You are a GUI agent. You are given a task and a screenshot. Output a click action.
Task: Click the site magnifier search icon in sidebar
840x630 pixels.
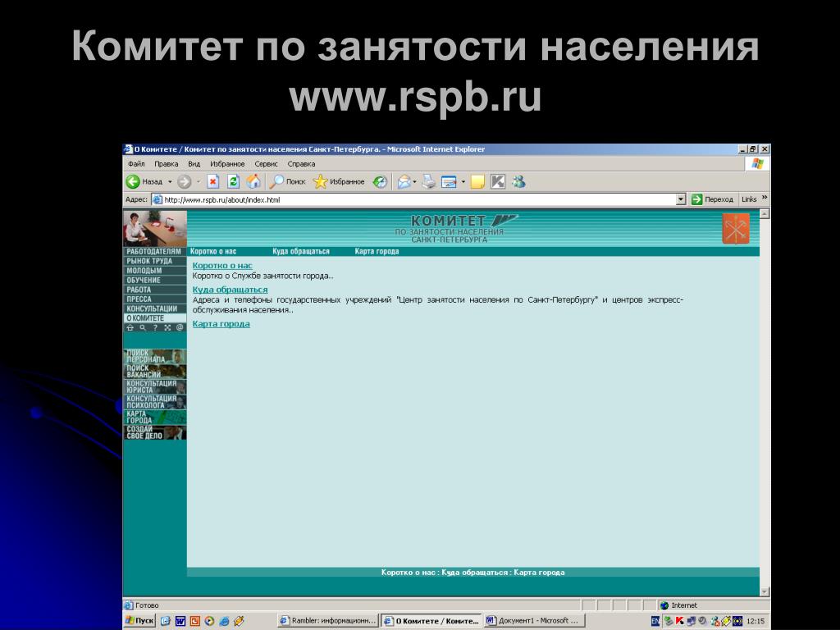tap(143, 327)
